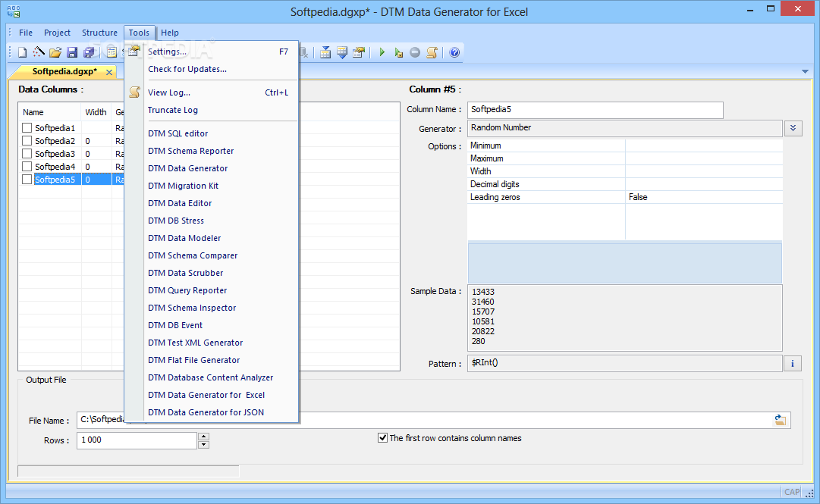
Task: Launch the project wizard wand icon
Action: [x=39, y=52]
